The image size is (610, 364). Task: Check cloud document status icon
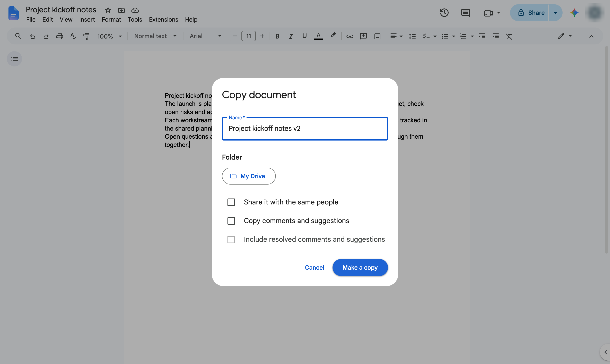click(135, 10)
